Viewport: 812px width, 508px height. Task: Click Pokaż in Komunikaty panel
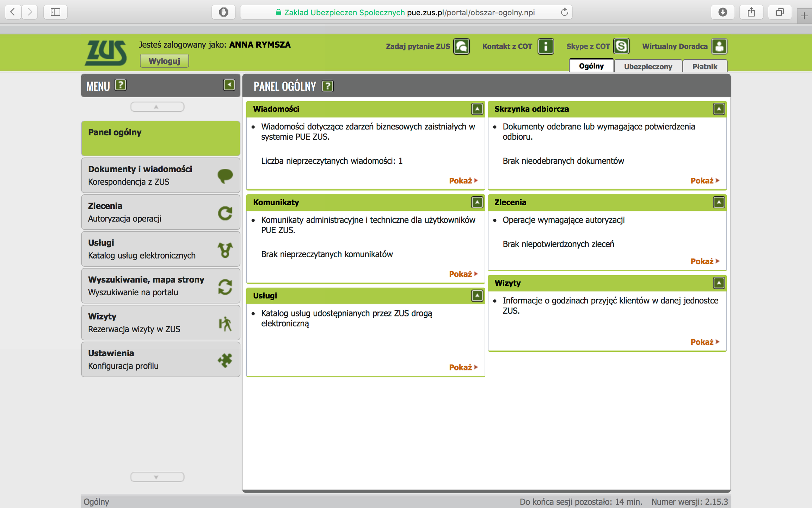[x=463, y=274]
